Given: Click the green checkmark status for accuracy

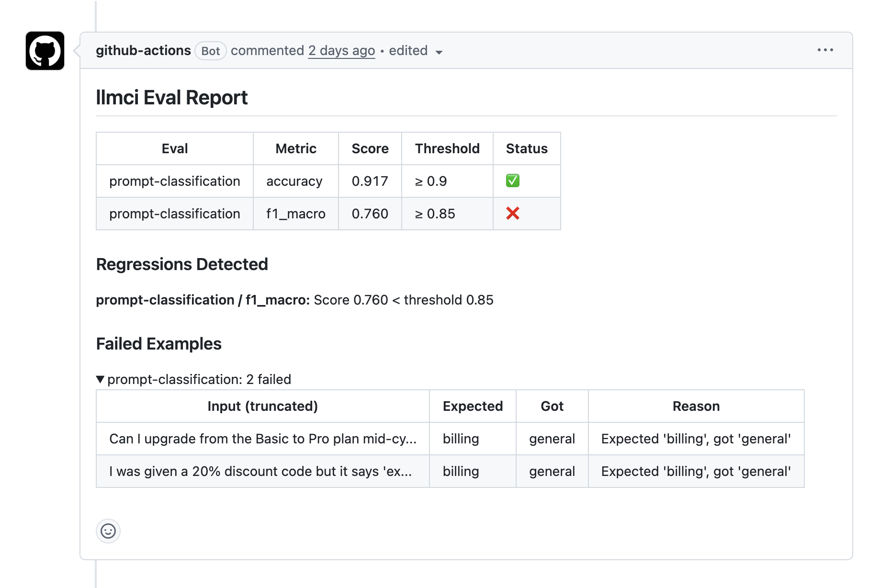Looking at the screenshot, I should tap(513, 181).
